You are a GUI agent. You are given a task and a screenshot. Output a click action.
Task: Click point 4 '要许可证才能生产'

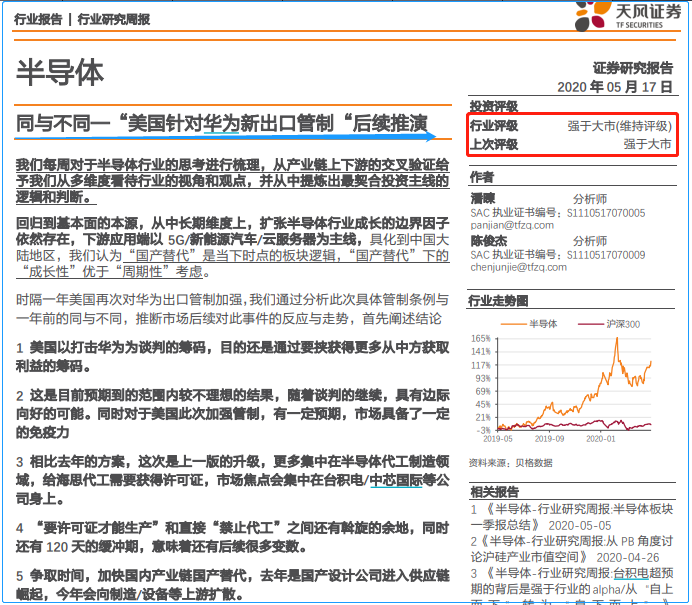[x=233, y=537]
